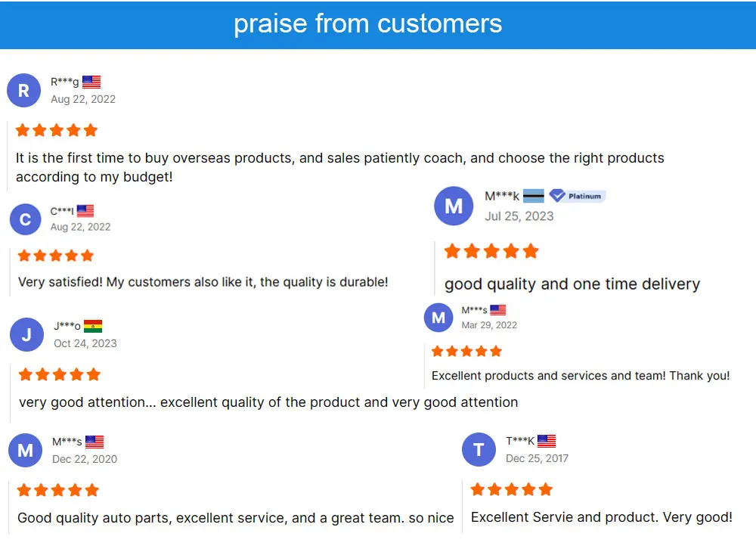
Task: Click the flag icon beside J***o
Action: coord(93,327)
